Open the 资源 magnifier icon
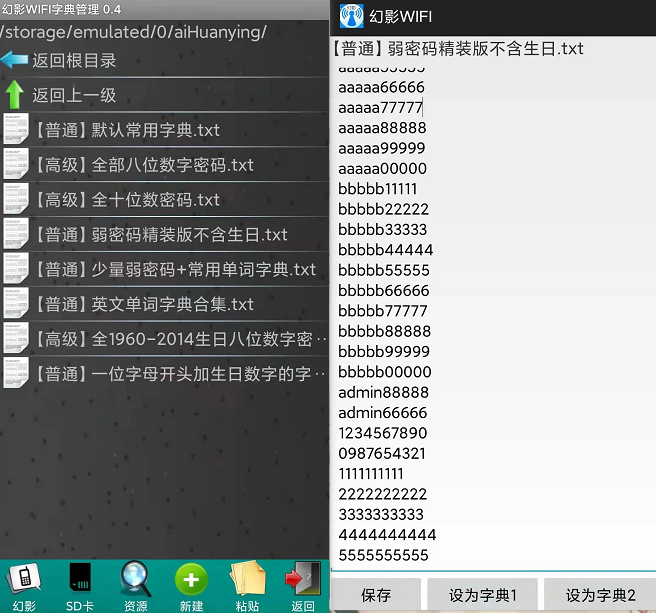 [x=136, y=579]
